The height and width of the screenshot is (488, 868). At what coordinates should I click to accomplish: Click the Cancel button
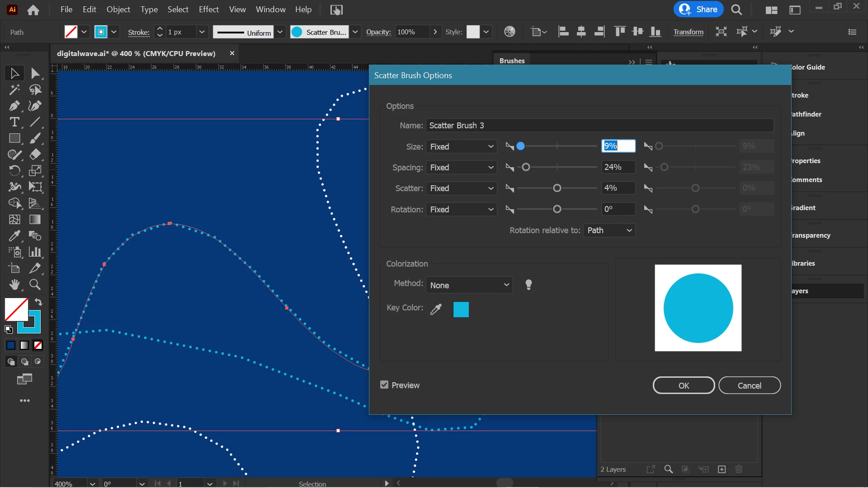coord(749,385)
